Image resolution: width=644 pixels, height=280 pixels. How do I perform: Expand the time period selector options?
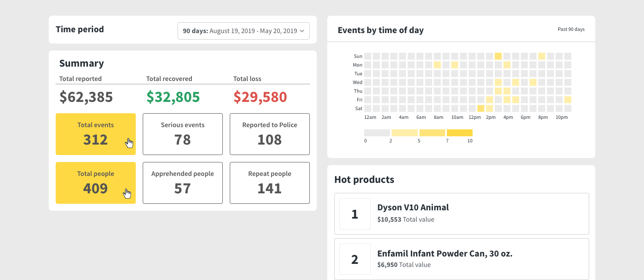pyautogui.click(x=243, y=30)
